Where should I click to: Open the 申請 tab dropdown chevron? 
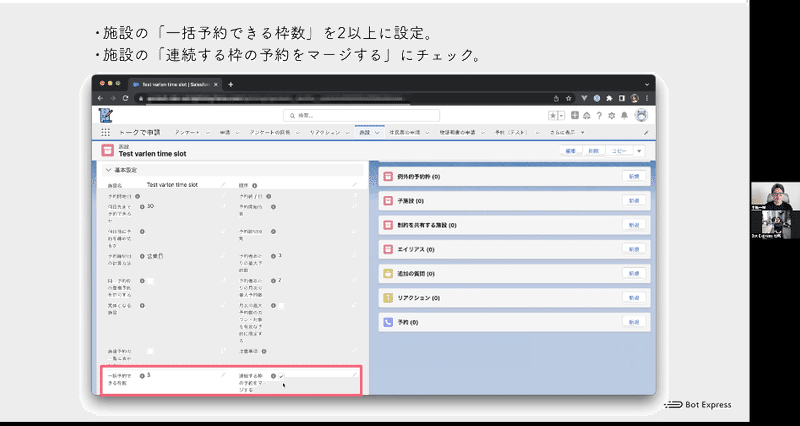[237, 133]
